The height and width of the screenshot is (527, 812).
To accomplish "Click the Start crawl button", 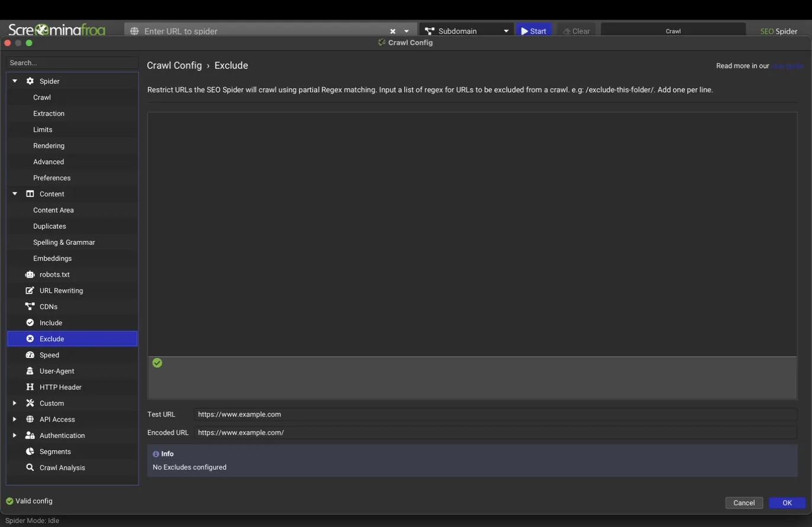I will pyautogui.click(x=534, y=31).
